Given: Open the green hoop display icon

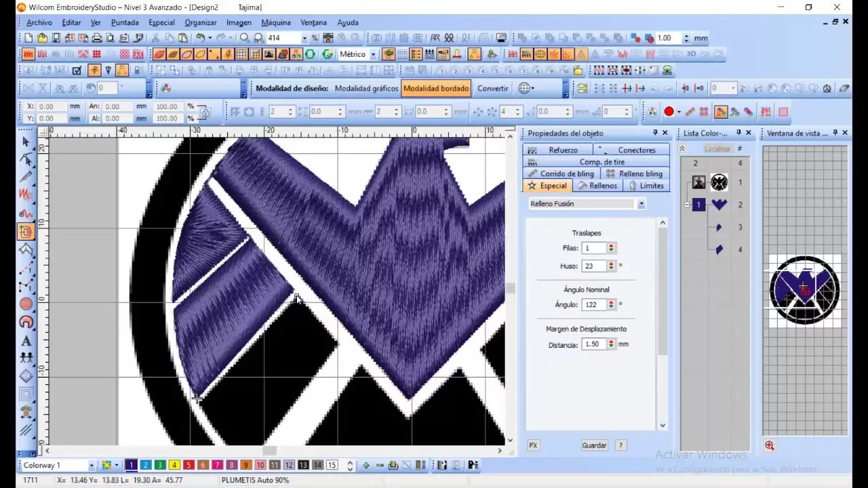Looking at the screenshot, I should click(310, 54).
